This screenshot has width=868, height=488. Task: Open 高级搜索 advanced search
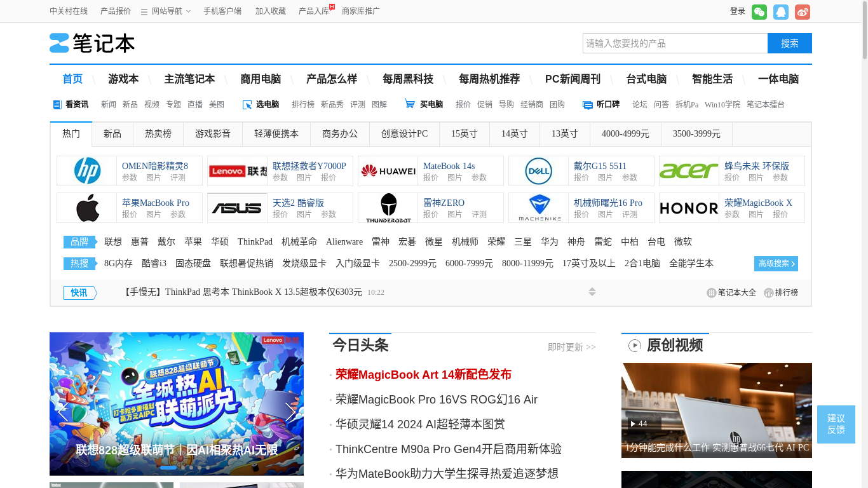[776, 264]
